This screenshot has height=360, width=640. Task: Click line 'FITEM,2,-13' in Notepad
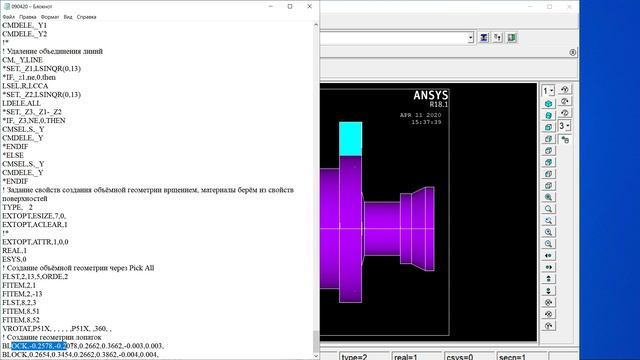pyautogui.click(x=22, y=294)
